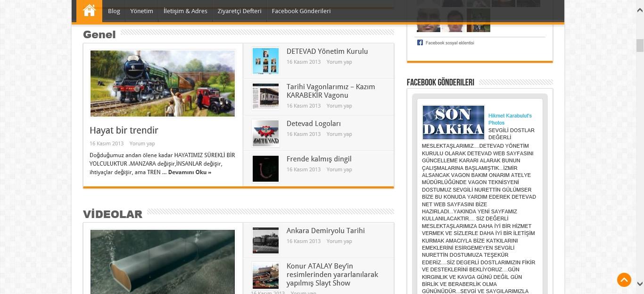The image size is (644, 294).
Task: Open the Blog menu item
Action: pos(114,11)
